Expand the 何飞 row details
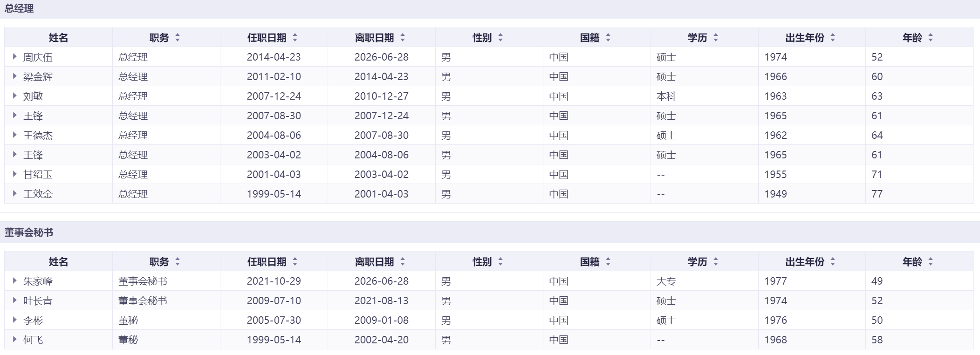This screenshot has width=980, height=355. coord(15,340)
